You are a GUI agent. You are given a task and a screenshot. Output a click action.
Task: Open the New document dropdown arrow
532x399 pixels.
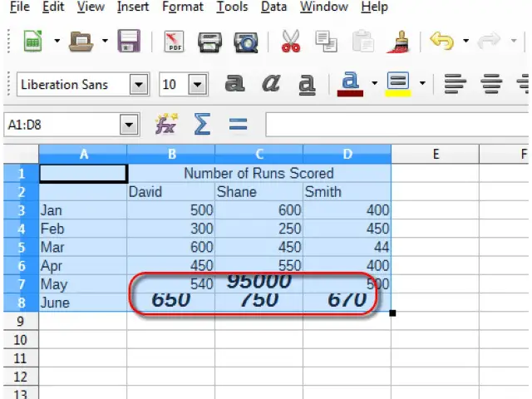point(57,41)
